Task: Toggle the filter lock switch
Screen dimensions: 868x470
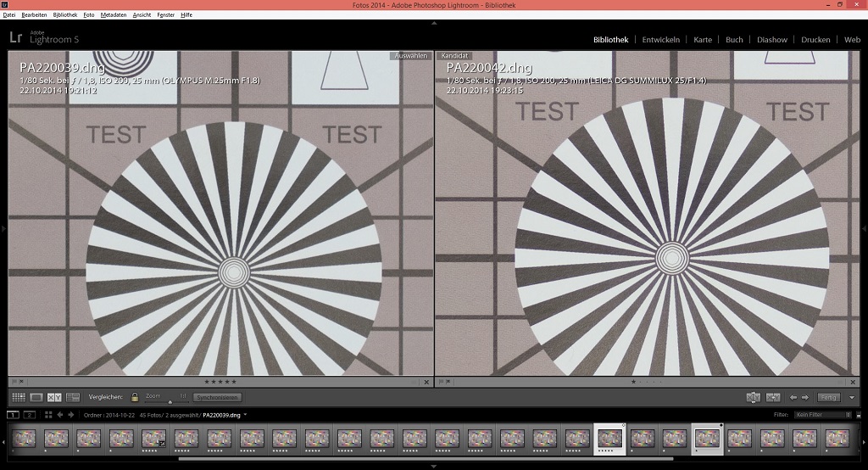Action: pyautogui.click(x=857, y=415)
